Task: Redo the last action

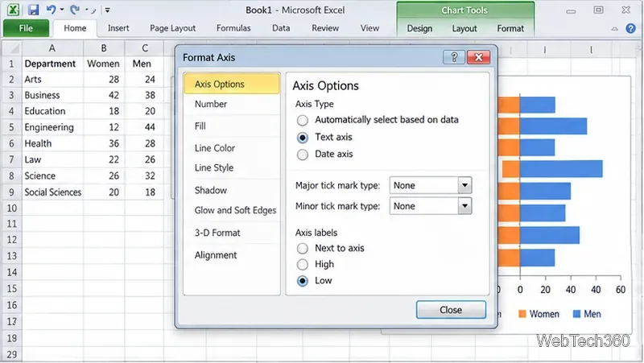Action: point(75,10)
